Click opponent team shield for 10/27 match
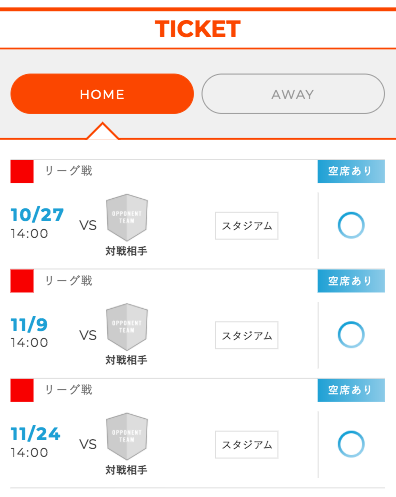 (127, 217)
